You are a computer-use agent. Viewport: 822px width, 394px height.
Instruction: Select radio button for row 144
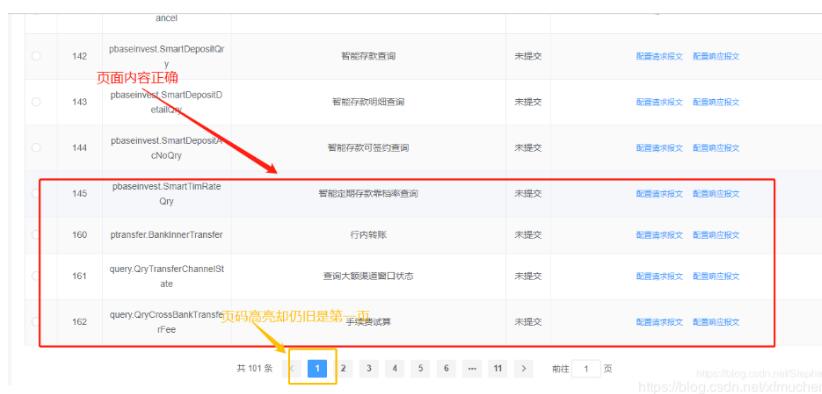click(36, 148)
